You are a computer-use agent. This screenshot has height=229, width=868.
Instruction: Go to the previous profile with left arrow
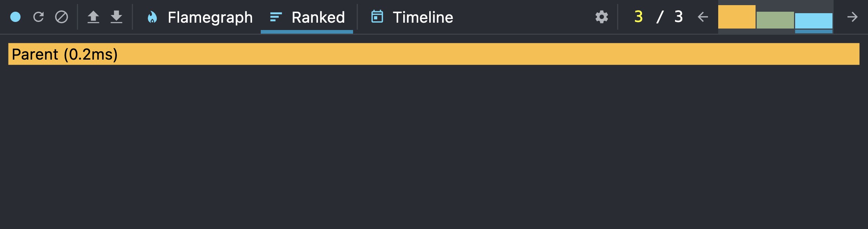click(x=703, y=16)
